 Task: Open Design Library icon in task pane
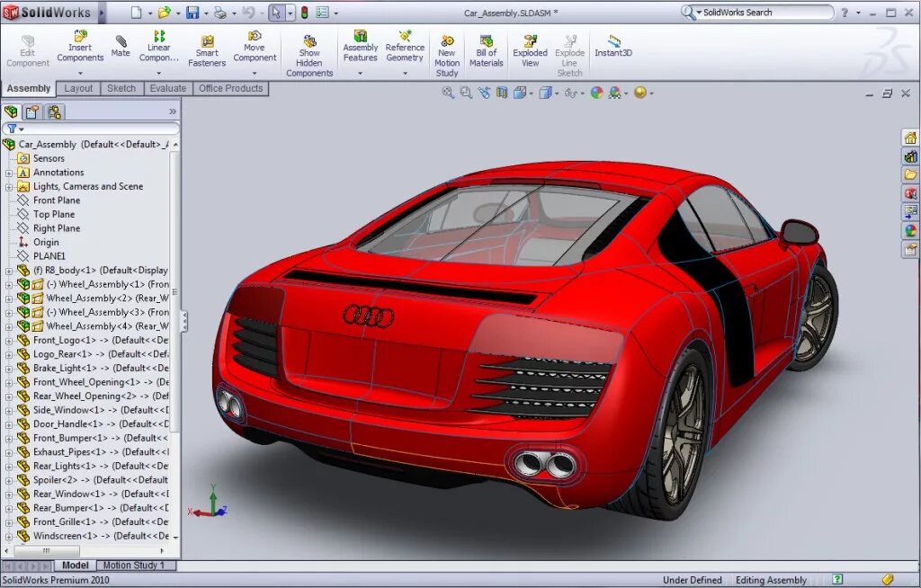pyautogui.click(x=910, y=156)
